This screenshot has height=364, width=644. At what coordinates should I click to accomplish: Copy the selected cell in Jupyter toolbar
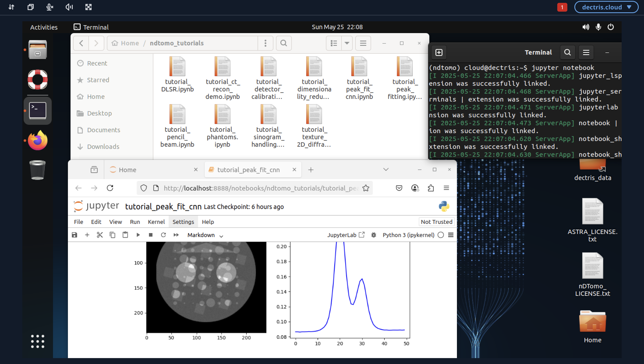113,235
